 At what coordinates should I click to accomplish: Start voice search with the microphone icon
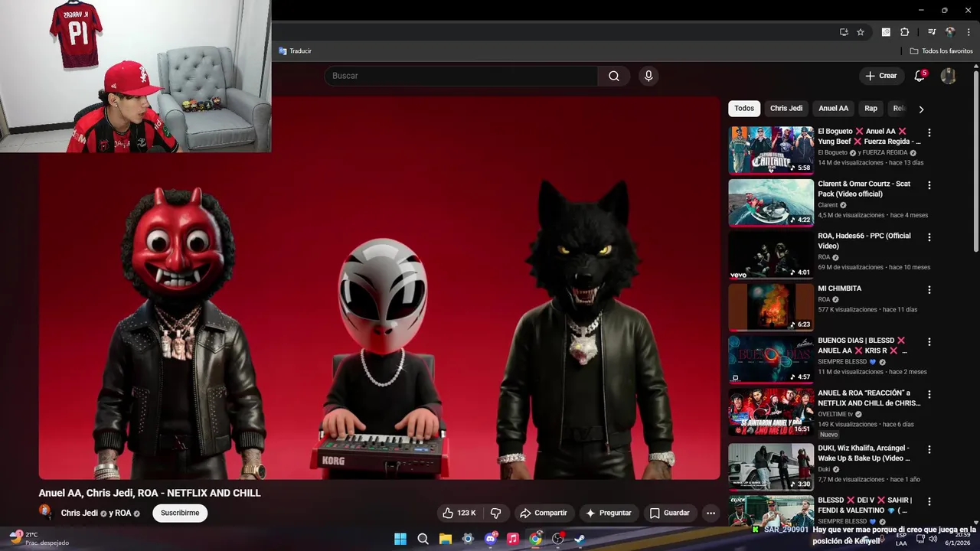pyautogui.click(x=648, y=76)
